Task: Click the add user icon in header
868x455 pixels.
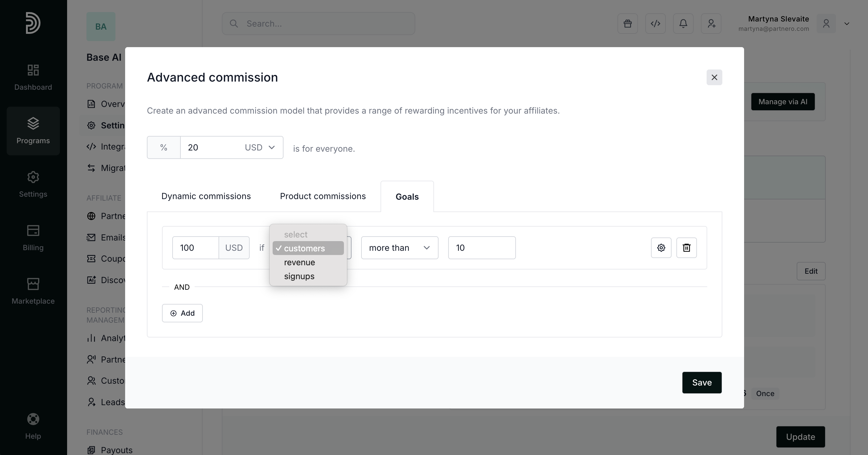Action: coord(711,24)
